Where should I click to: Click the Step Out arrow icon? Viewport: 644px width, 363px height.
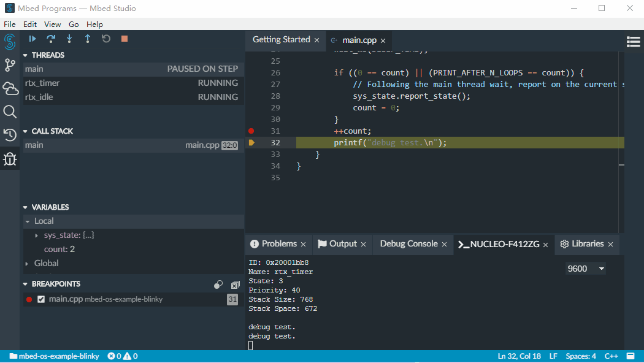click(88, 39)
